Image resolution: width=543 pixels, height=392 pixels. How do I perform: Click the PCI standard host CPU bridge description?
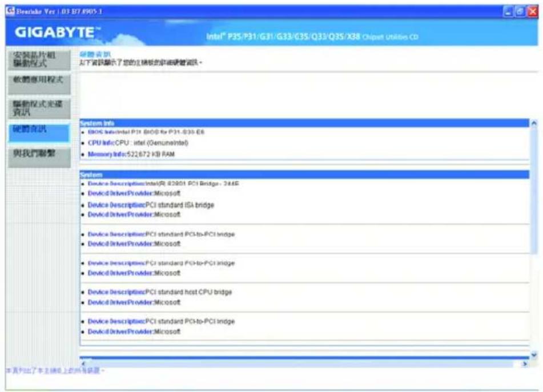(160, 292)
